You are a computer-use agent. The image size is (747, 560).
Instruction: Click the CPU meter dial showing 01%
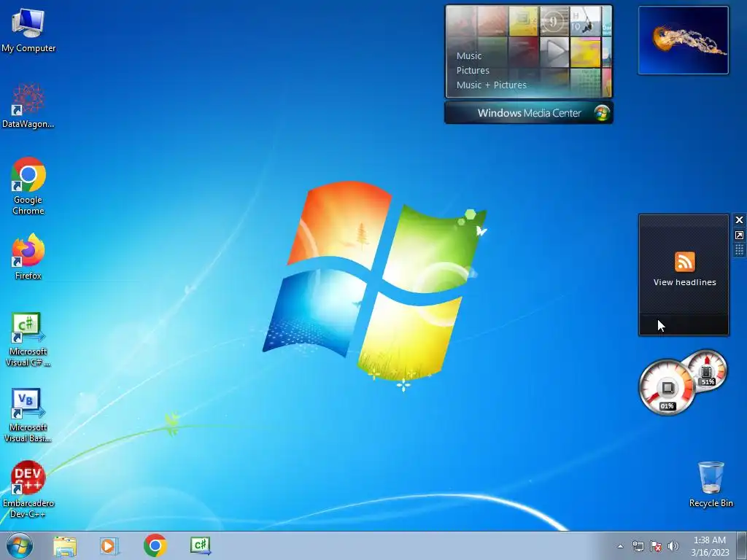pyautogui.click(x=667, y=388)
